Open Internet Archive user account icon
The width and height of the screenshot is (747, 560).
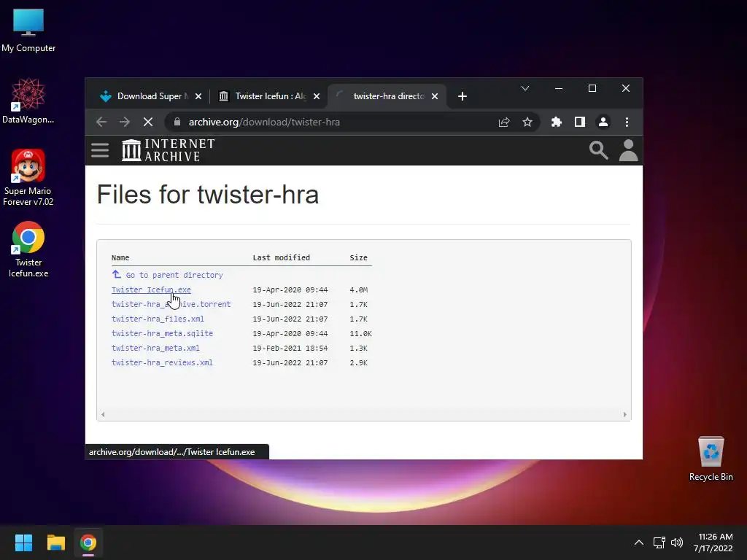(x=628, y=150)
